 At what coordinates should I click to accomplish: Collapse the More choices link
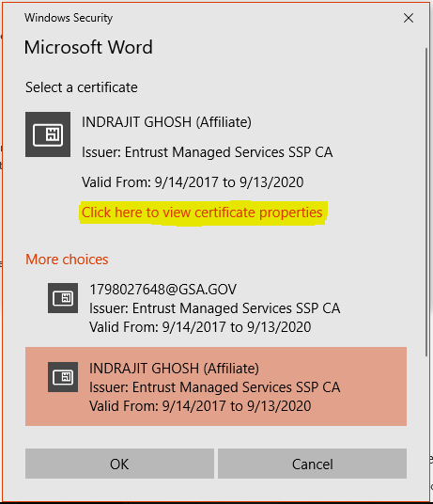67,260
